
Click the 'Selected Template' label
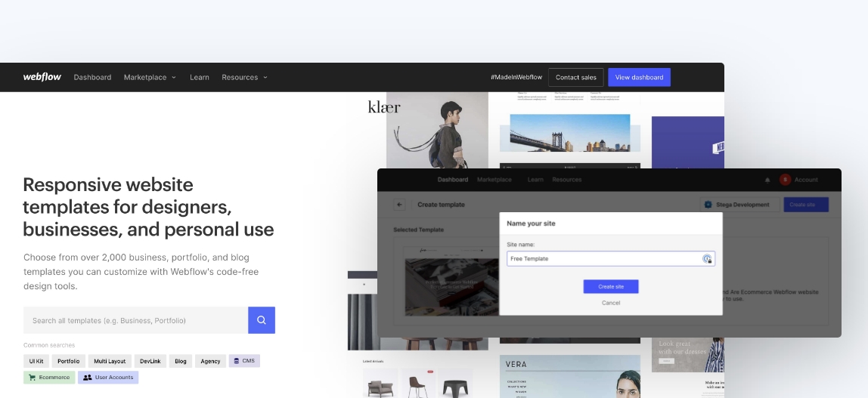pyautogui.click(x=419, y=230)
